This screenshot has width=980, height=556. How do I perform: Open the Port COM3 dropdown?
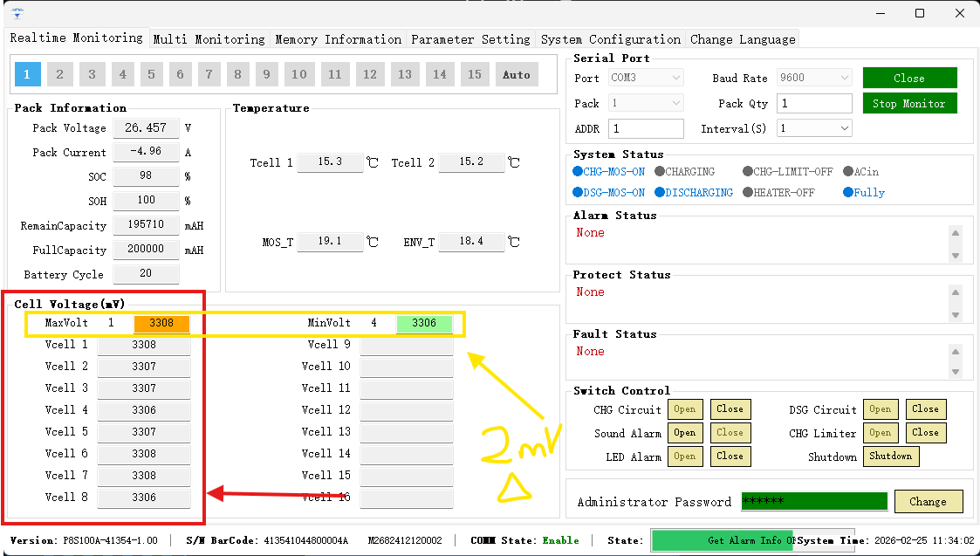[x=646, y=78]
